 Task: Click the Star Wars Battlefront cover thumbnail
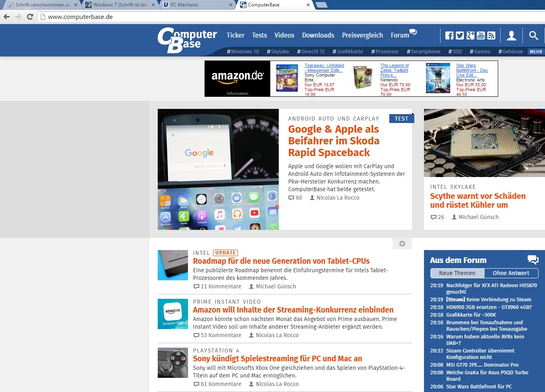pos(438,78)
